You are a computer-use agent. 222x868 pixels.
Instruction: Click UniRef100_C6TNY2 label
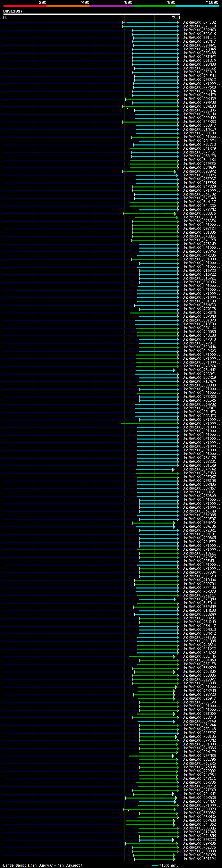[x=199, y=57]
